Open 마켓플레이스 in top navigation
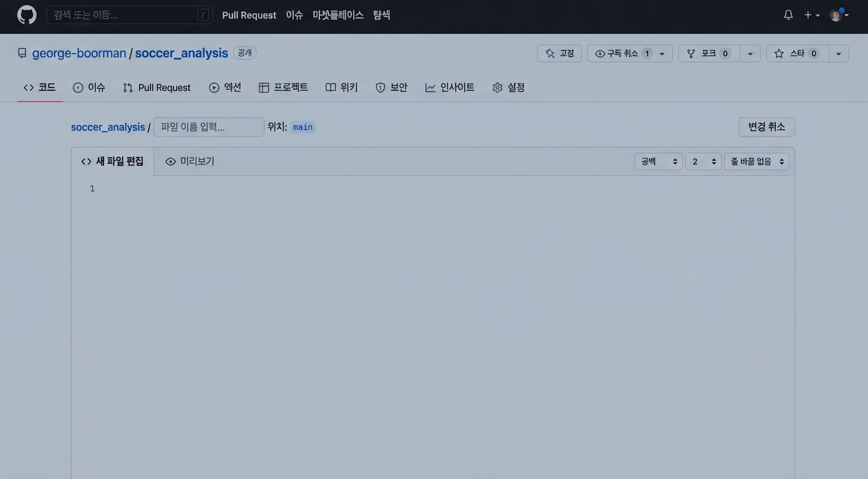 tap(338, 15)
